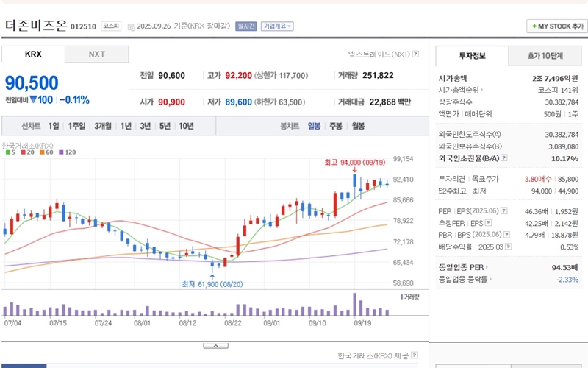The height and width of the screenshot is (368, 588).
Task: Select the 10년 line chart period
Action: (186, 126)
